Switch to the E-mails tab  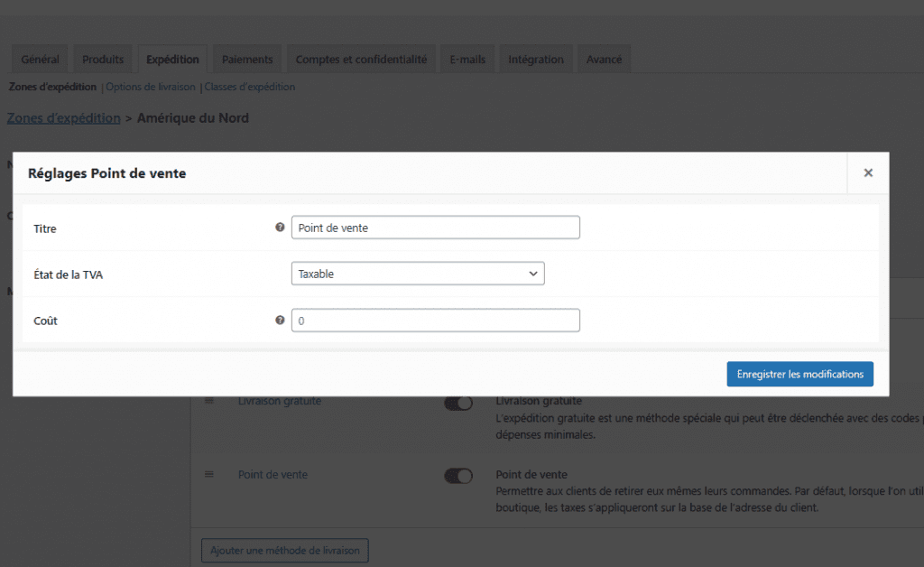[467, 60]
